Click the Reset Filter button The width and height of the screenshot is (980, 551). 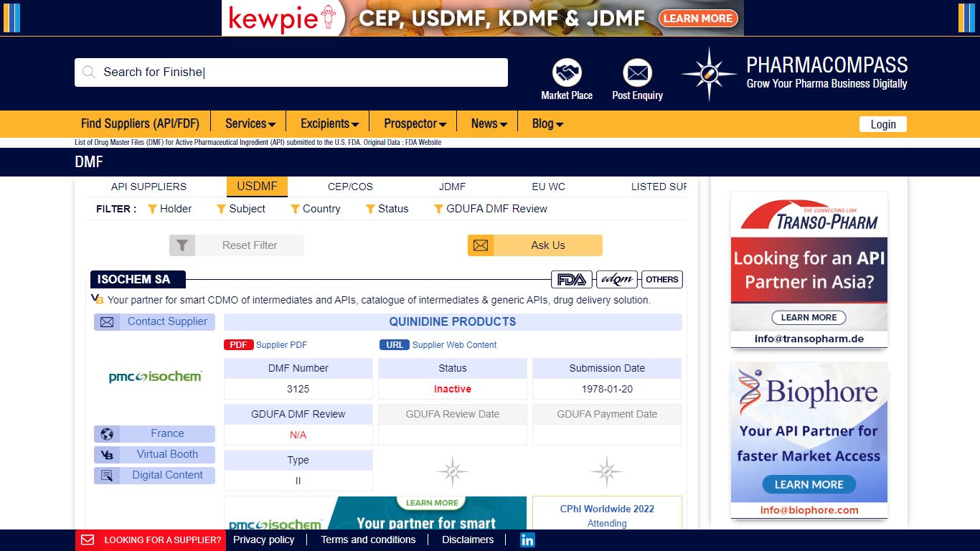pos(237,245)
